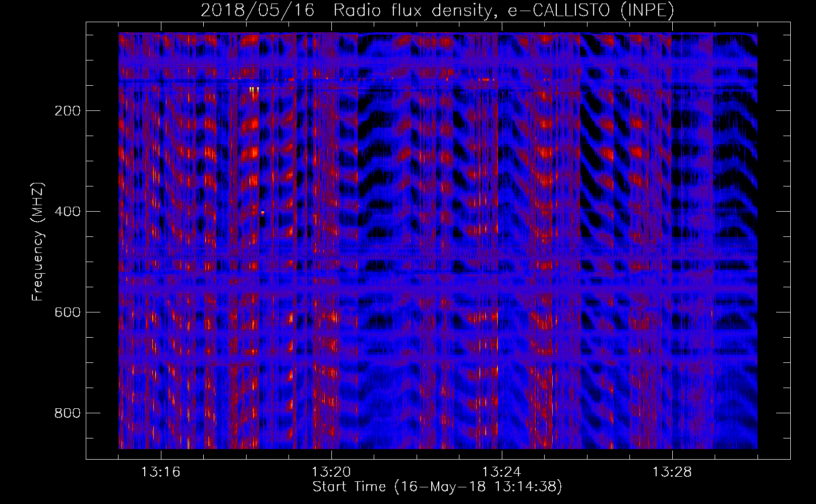
Task: Click the 13:24 time tick label
Action: point(502,472)
